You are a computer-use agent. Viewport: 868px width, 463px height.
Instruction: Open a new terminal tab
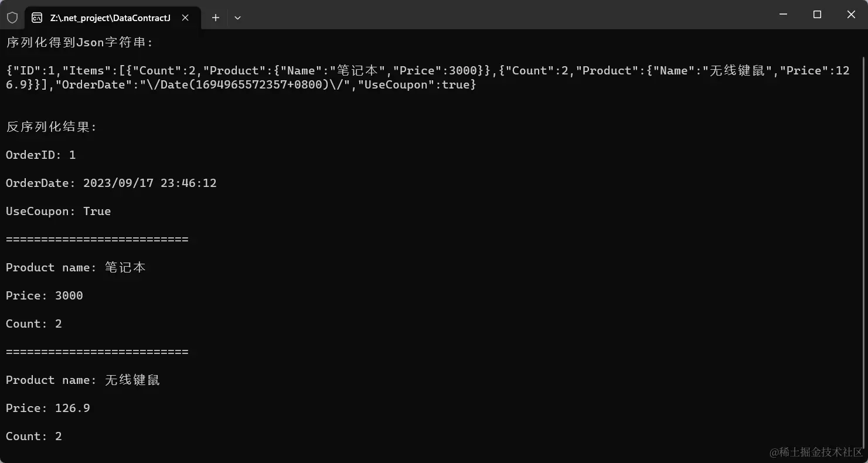pyautogui.click(x=216, y=18)
